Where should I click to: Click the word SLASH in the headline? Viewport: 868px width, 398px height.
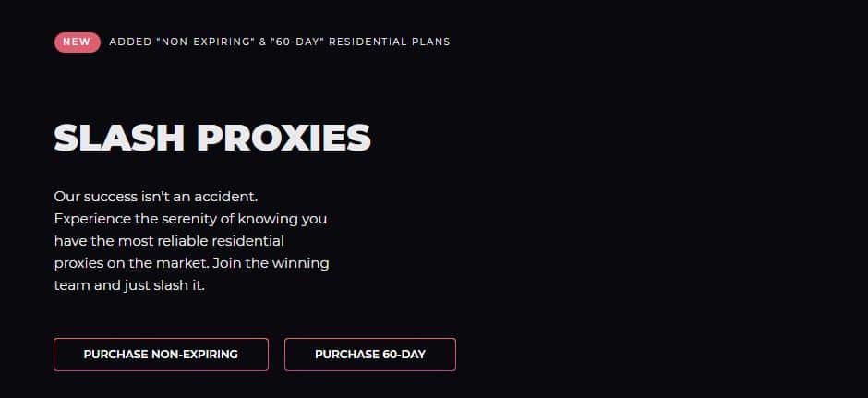coord(119,138)
